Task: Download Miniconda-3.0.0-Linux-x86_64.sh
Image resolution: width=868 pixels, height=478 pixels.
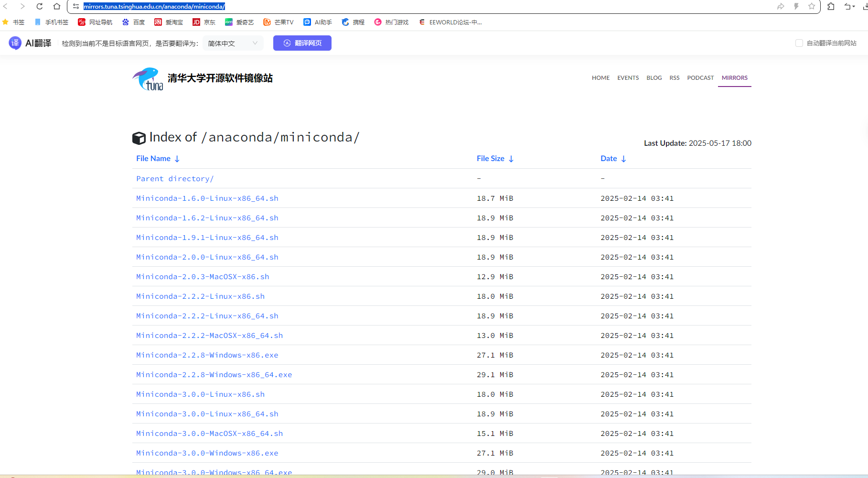Action: (x=207, y=414)
